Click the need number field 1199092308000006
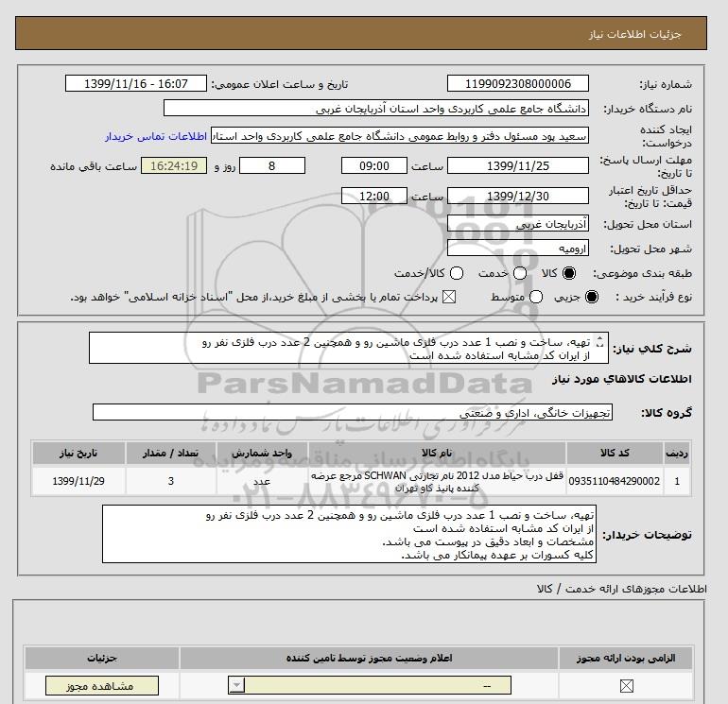728x704 pixels. point(518,84)
